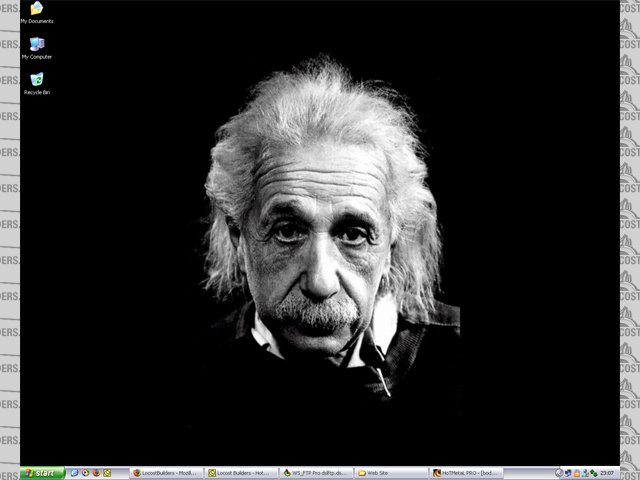Switch to LocostBuilders Mozilla Firefox window
Screen dimensions: 640x480
(166, 473)
